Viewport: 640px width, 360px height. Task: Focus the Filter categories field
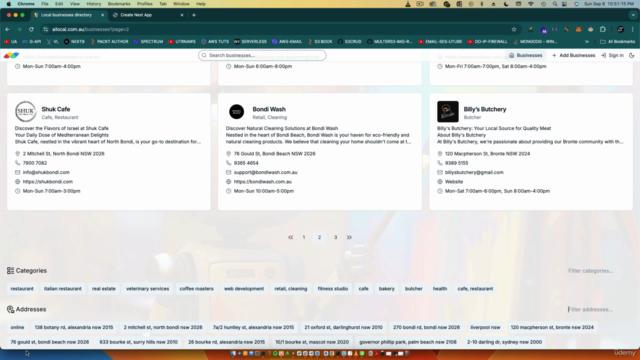pos(598,271)
